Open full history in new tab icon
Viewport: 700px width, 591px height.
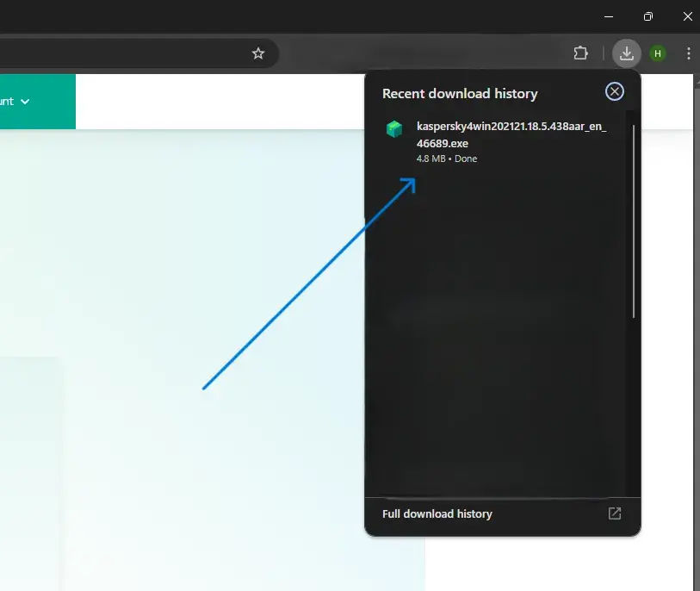pyautogui.click(x=614, y=513)
